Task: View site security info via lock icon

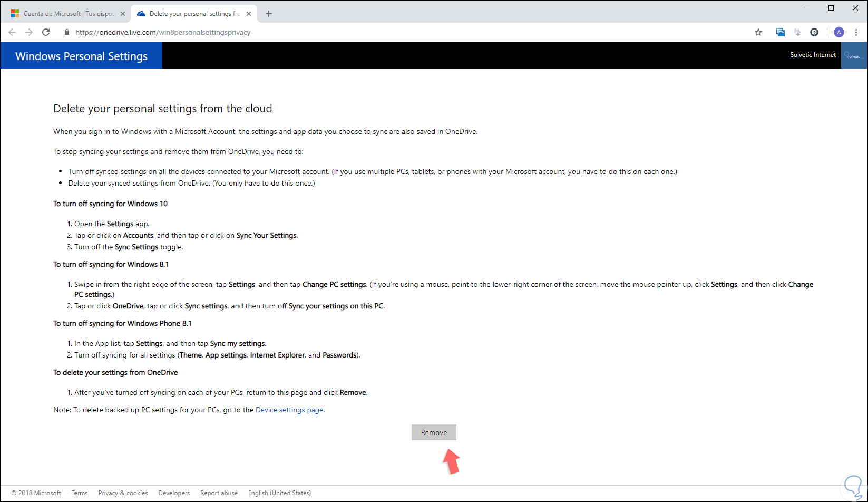Action: point(67,32)
